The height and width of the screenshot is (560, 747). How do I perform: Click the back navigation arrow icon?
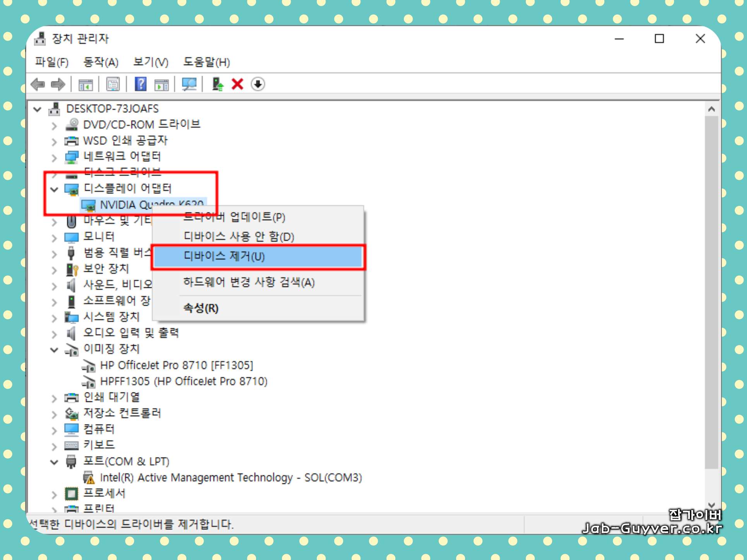click(39, 84)
